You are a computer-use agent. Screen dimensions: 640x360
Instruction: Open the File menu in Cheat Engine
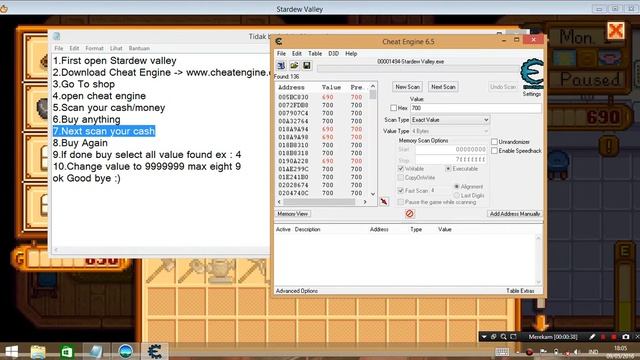[281, 53]
